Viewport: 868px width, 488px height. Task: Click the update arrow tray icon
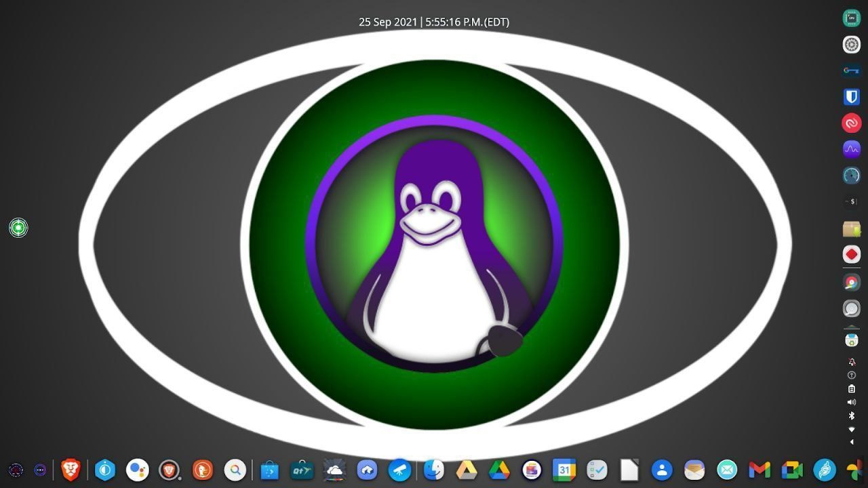[852, 375]
